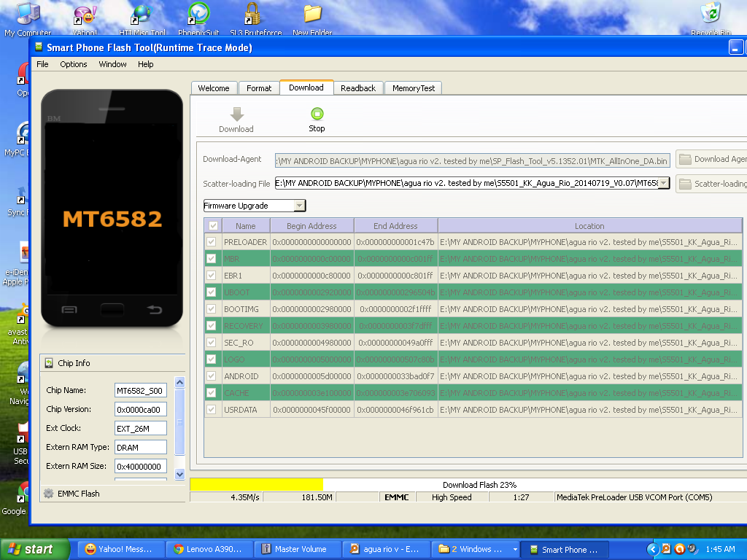Switch to the Readback tab
Viewport: 747px width, 560px height.
pyautogui.click(x=357, y=88)
